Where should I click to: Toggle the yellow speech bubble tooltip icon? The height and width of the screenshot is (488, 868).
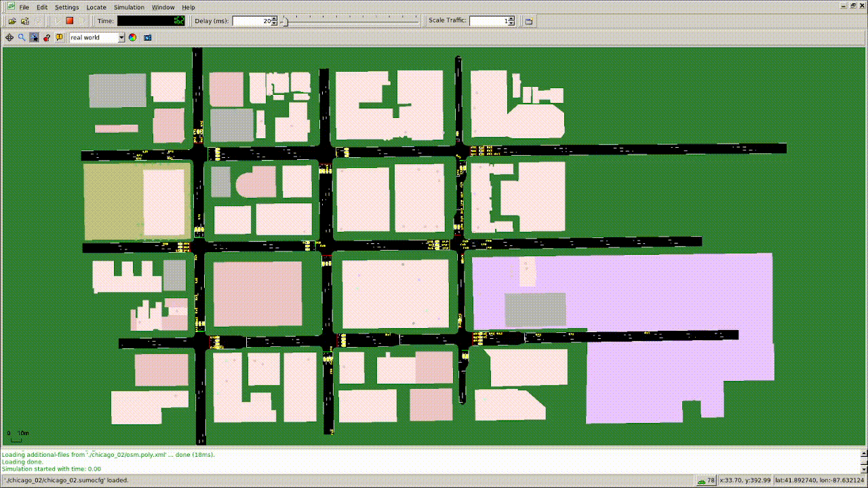[60, 38]
